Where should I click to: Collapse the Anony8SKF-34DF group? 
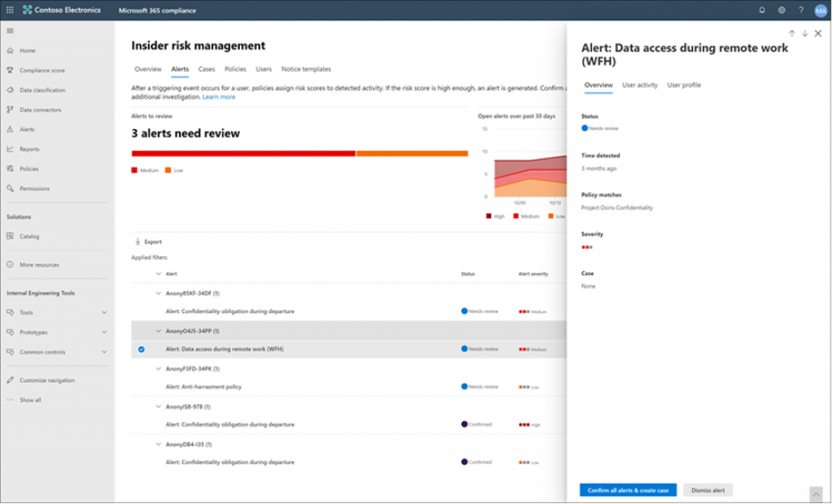159,293
